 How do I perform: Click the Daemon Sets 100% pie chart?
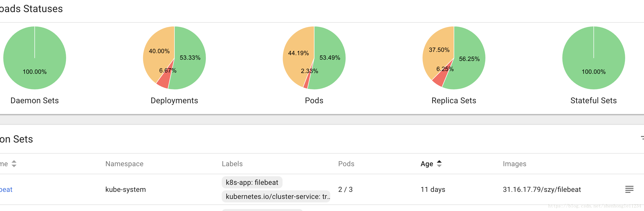click(x=35, y=58)
